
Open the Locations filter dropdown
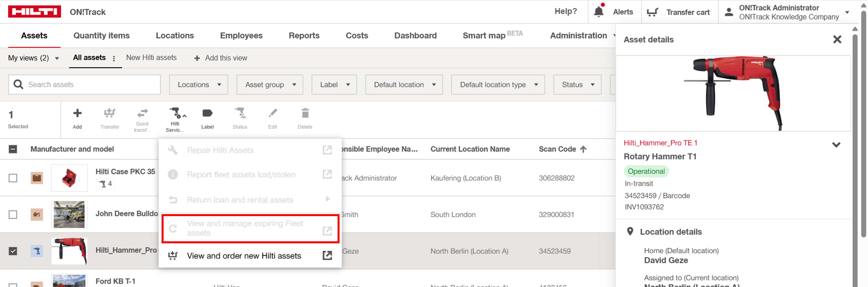[x=199, y=85]
